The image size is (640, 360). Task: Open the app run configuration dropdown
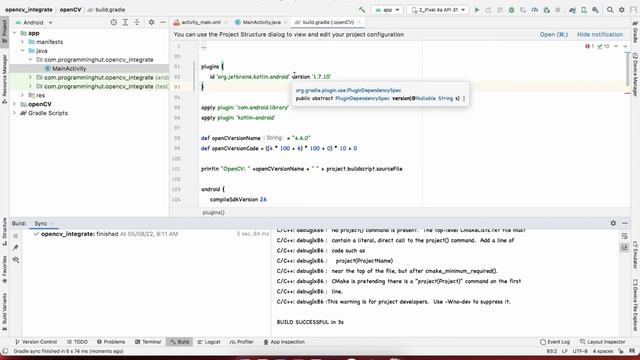click(387, 10)
